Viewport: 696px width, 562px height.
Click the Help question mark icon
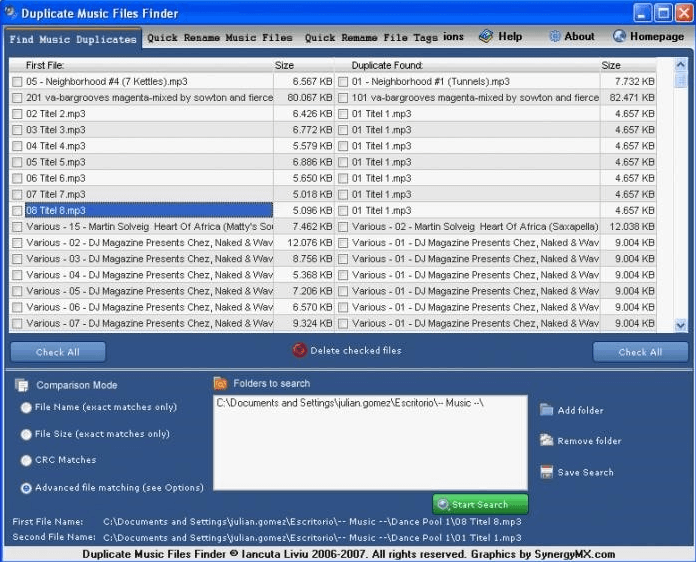pyautogui.click(x=486, y=36)
